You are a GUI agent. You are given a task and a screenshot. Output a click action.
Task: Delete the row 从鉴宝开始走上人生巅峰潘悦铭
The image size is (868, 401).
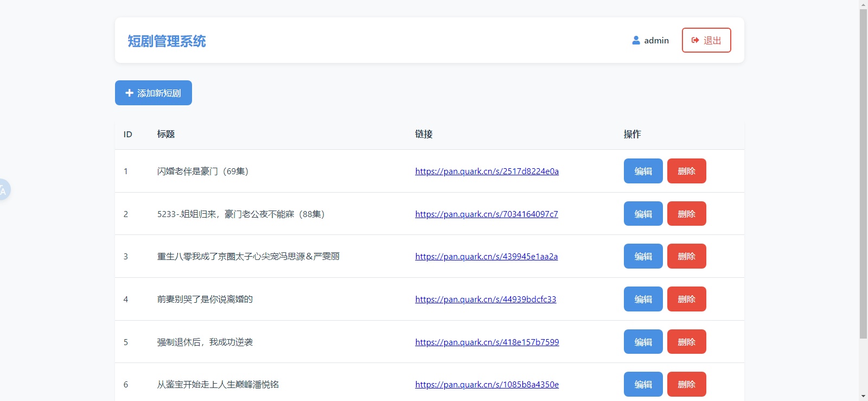687,384
